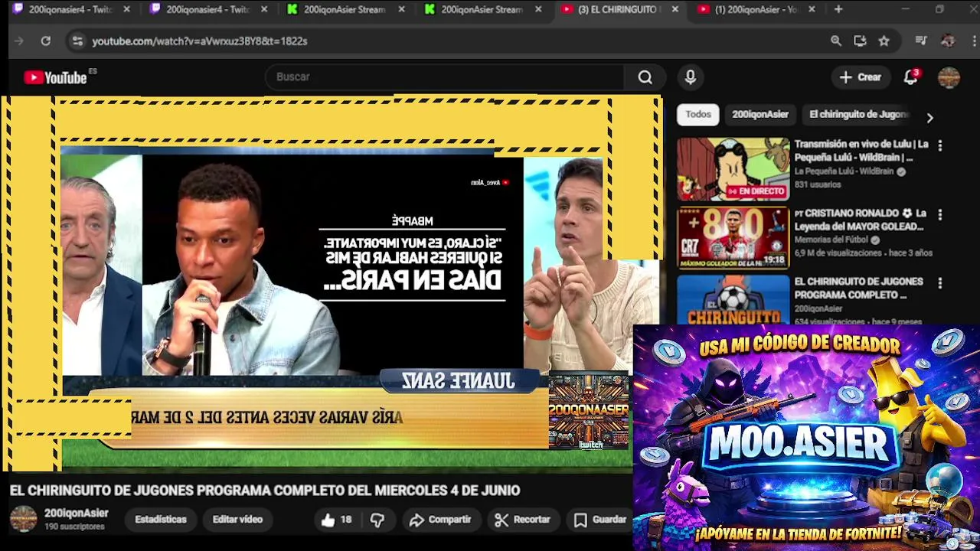This screenshot has height=551, width=980.
Task: Open a new browser tab with plus
Action: [x=838, y=9]
